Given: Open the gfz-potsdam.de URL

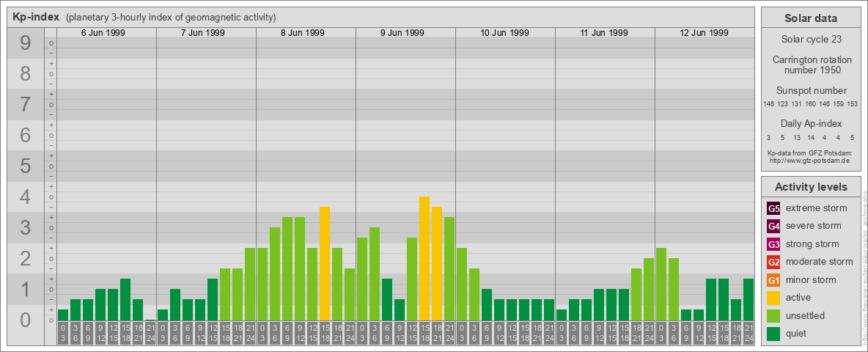Looking at the screenshot, I should [810, 160].
